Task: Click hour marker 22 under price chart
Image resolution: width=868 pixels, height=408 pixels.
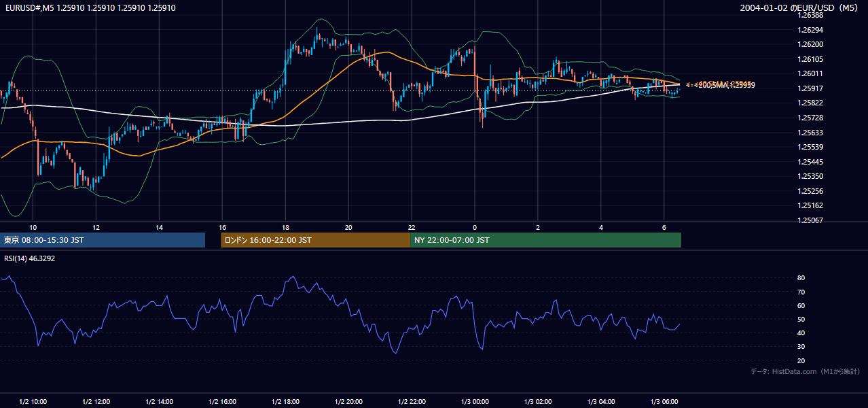Action: 412,227
